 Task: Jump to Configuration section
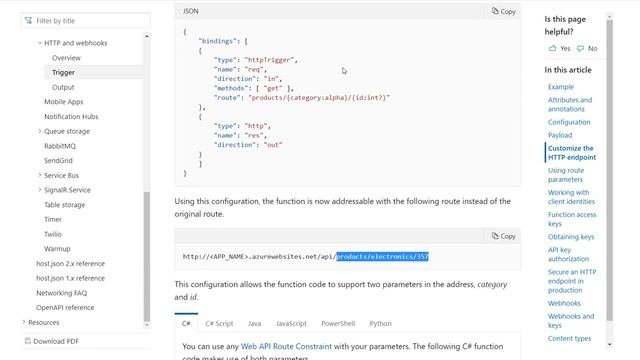pos(569,122)
